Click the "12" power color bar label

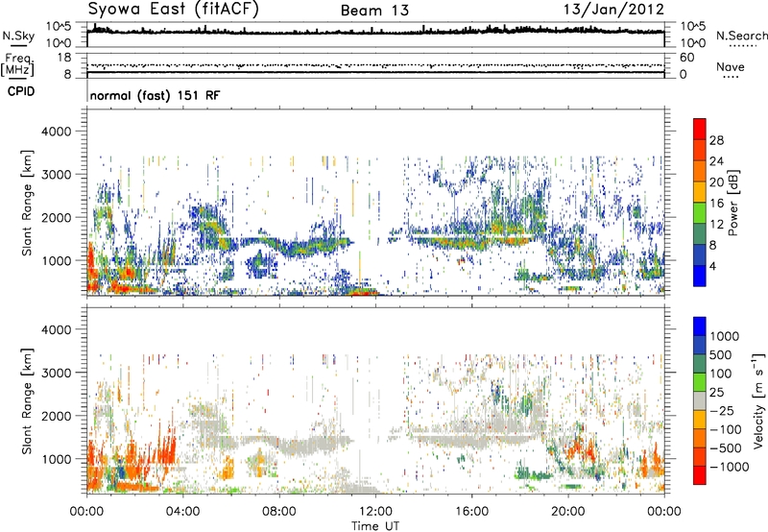tap(716, 225)
